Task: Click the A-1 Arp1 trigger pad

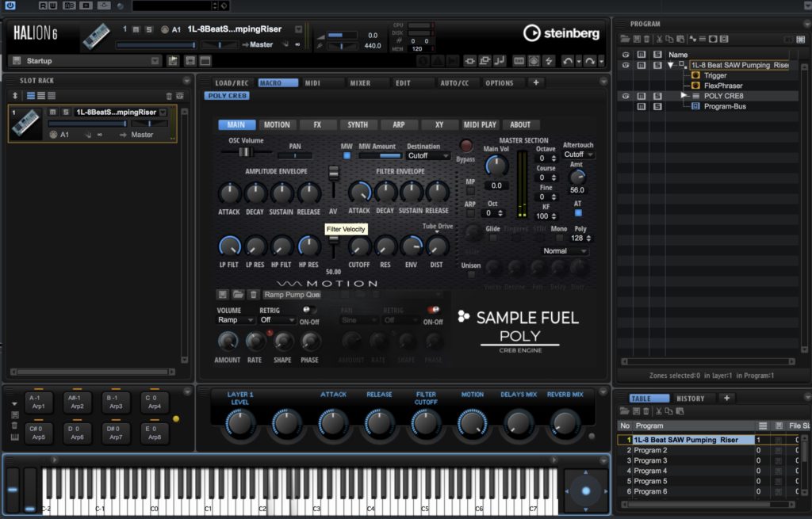Action: (x=38, y=402)
